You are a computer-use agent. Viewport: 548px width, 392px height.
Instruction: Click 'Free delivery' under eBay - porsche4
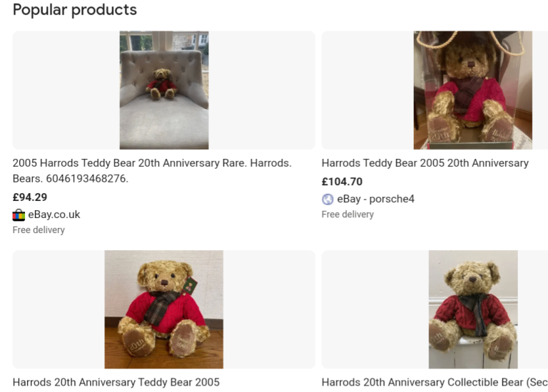click(x=347, y=215)
